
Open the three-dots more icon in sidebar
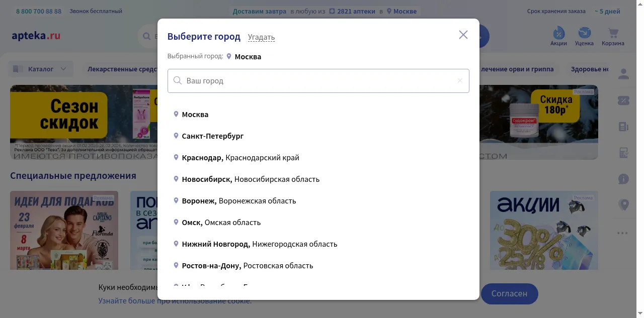623,233
